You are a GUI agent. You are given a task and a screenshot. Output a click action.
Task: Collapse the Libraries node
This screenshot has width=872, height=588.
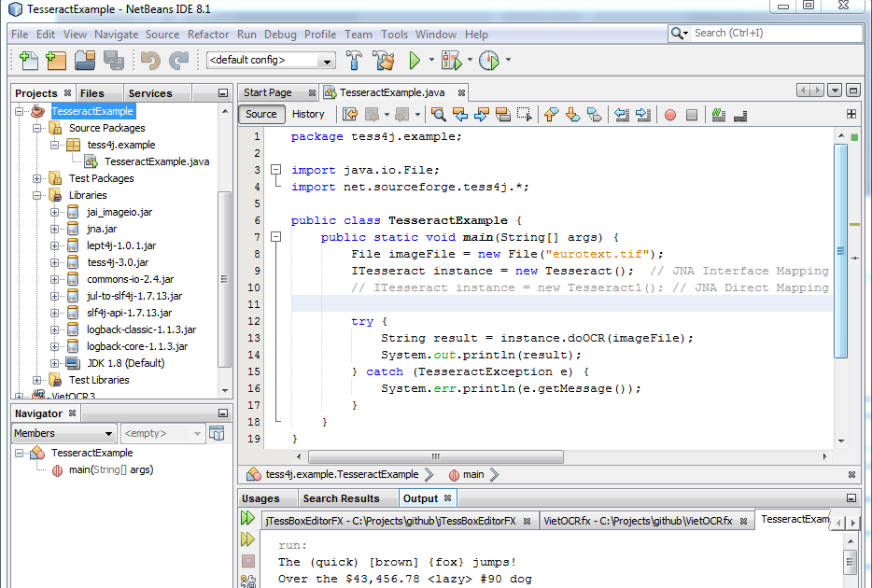coord(36,195)
